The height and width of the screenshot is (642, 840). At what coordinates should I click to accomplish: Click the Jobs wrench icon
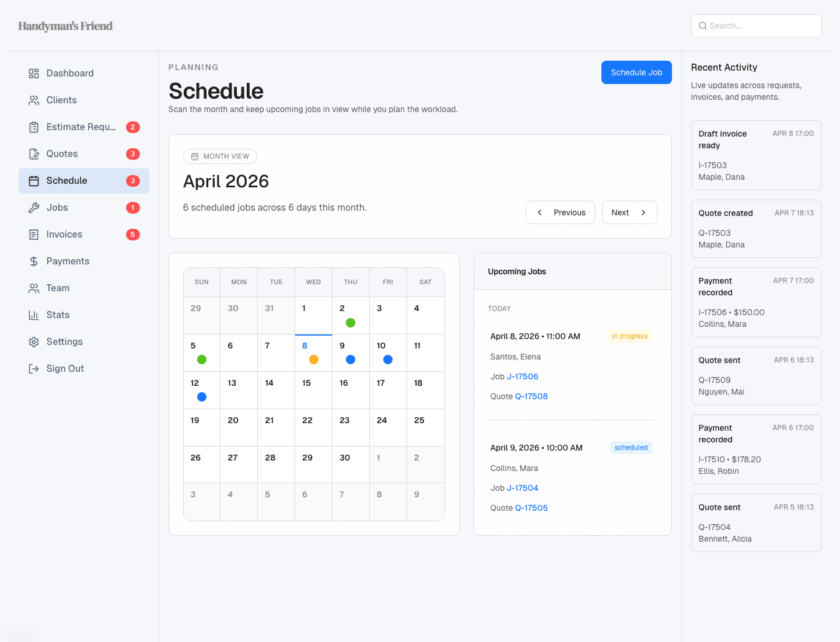coord(34,208)
